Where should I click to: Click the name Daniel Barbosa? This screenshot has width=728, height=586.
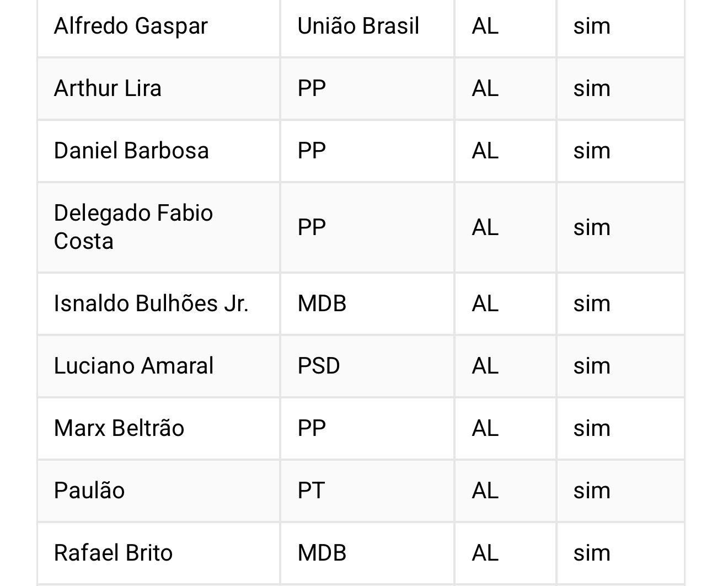tap(131, 151)
